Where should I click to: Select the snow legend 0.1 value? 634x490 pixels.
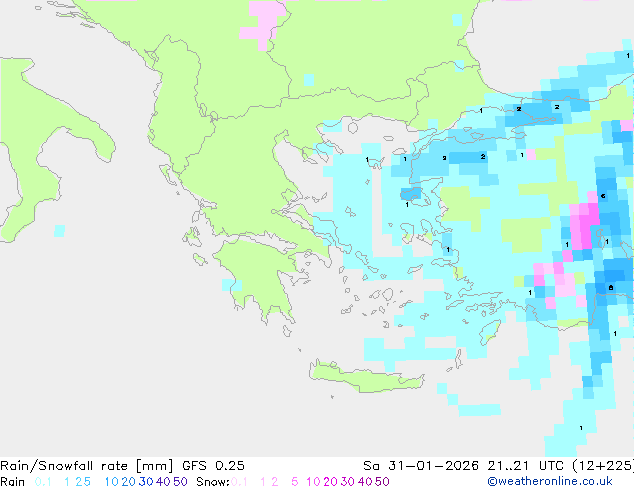(x=239, y=482)
